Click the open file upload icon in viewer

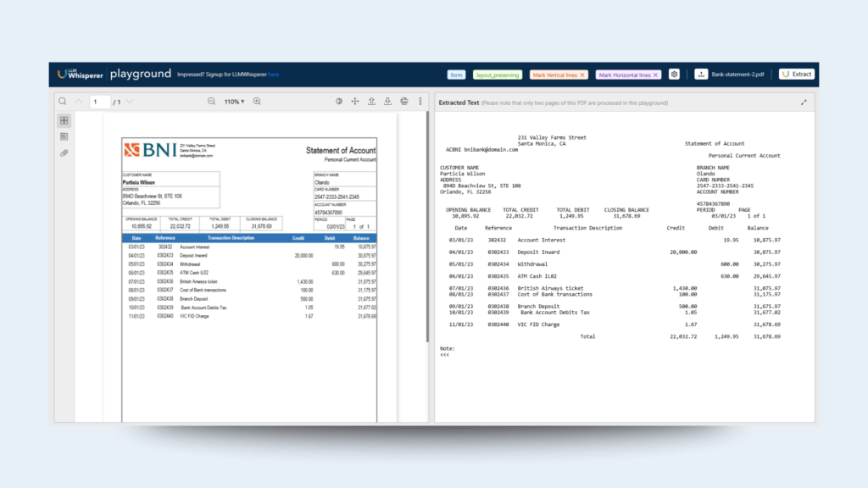[x=371, y=102]
